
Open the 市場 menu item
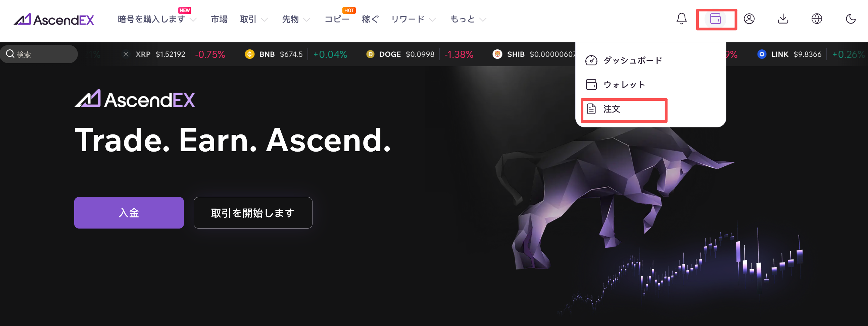click(220, 19)
